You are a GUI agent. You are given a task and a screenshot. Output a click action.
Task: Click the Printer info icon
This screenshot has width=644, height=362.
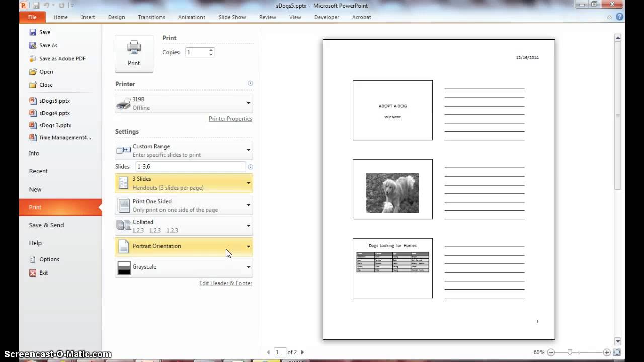click(x=250, y=83)
